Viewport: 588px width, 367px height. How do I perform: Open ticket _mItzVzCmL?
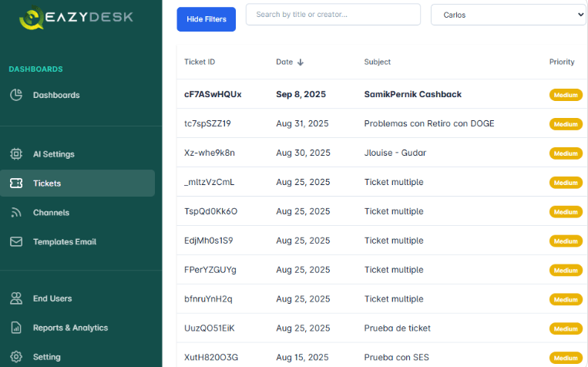click(209, 182)
